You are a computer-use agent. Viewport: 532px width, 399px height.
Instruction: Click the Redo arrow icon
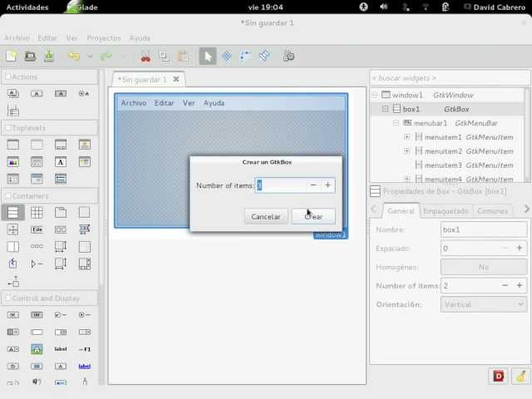click(x=106, y=56)
